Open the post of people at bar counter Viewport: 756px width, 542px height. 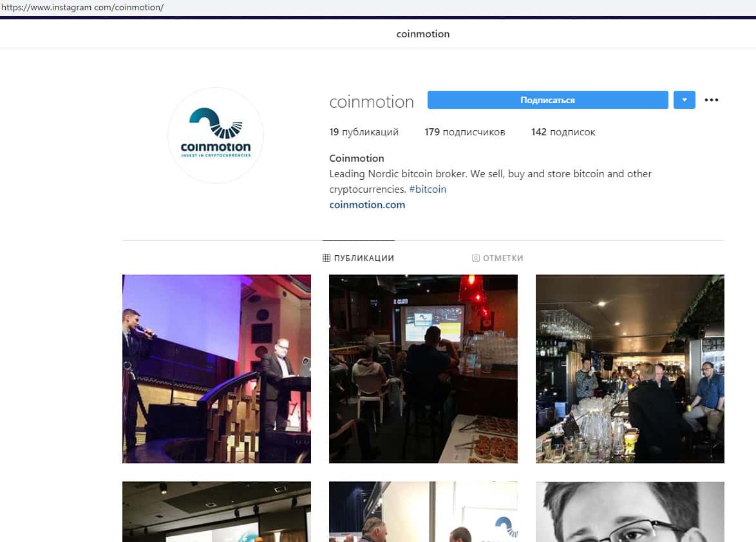pos(630,369)
